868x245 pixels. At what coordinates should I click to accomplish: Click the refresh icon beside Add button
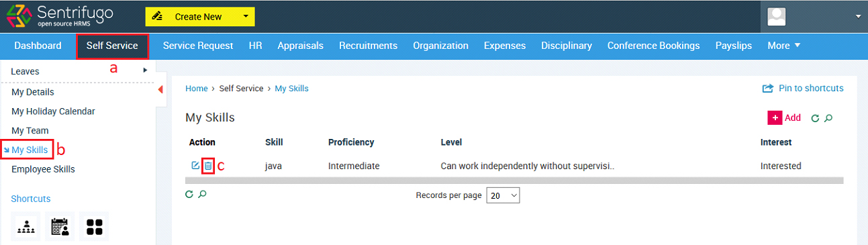pos(816,118)
